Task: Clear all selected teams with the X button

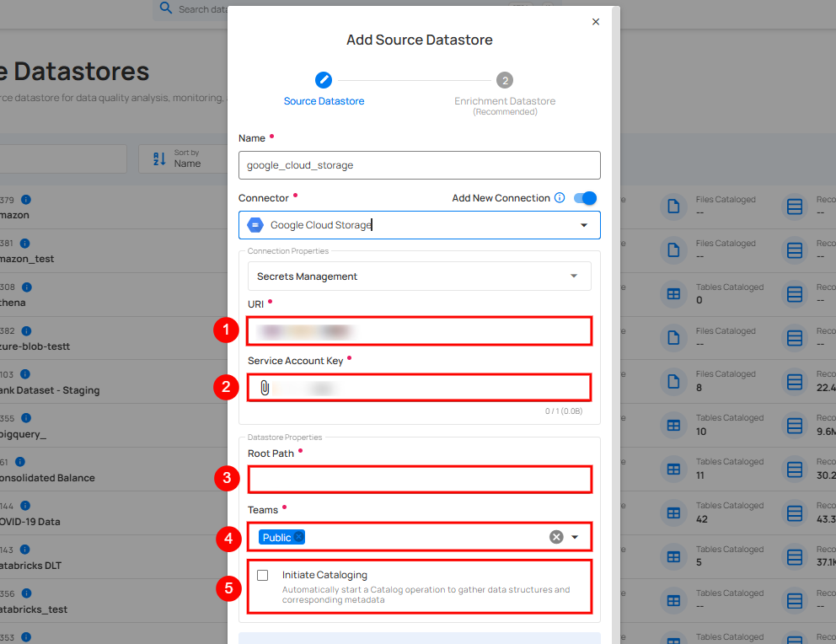Action: click(555, 536)
